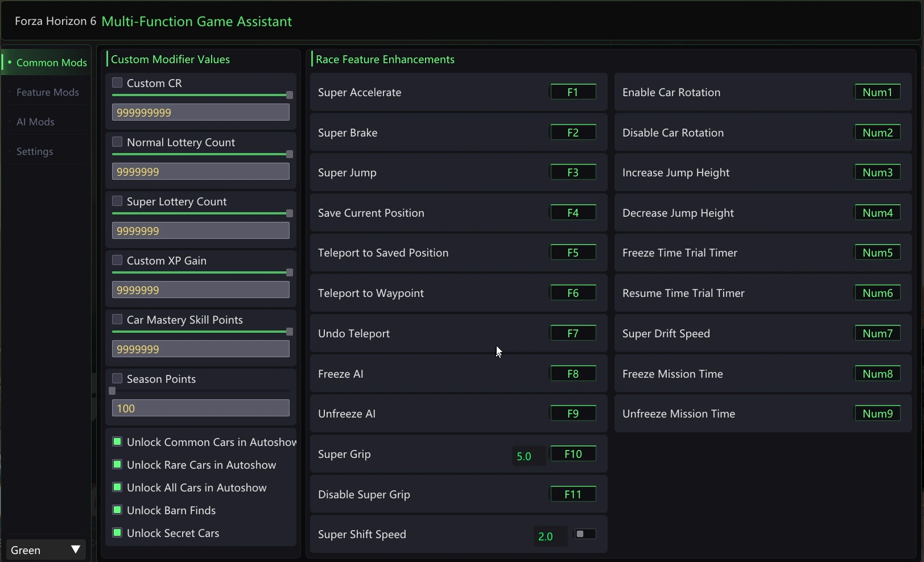Click the F6 Teleport to Waypoint hotkey
The image size is (924, 562).
point(573,293)
